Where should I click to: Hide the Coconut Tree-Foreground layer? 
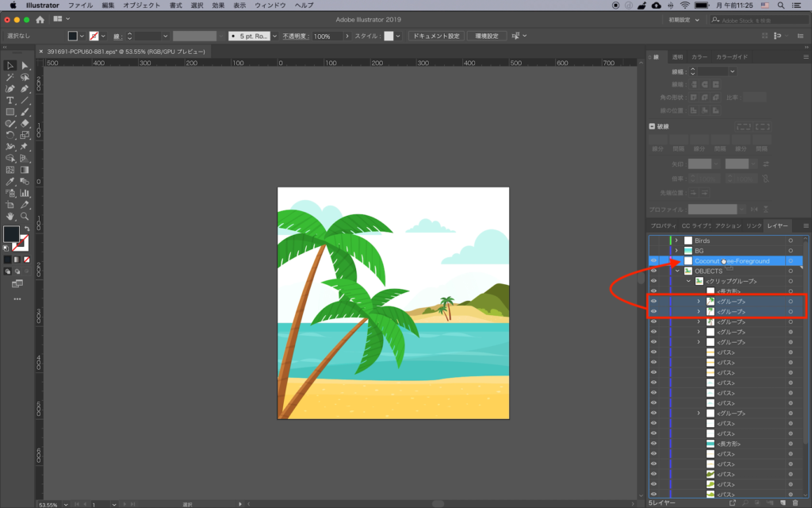(x=653, y=261)
